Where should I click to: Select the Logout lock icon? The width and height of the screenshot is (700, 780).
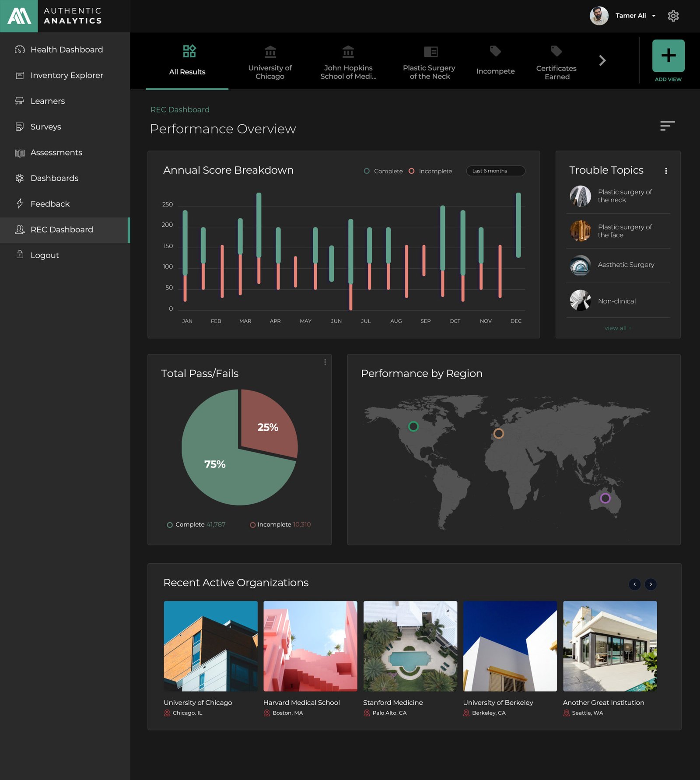pos(20,255)
